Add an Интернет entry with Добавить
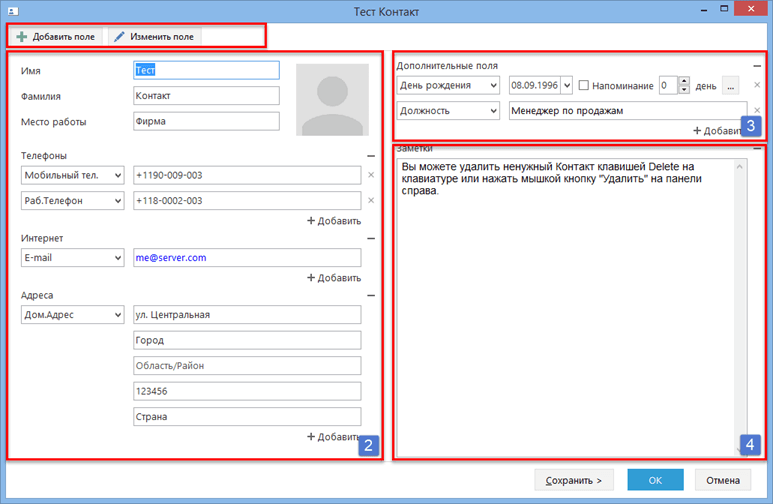 (334, 278)
